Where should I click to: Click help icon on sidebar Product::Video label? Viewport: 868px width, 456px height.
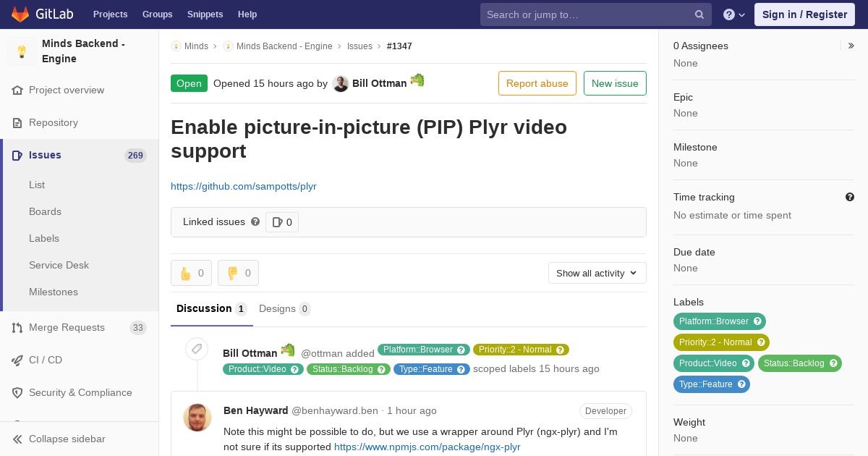point(746,363)
